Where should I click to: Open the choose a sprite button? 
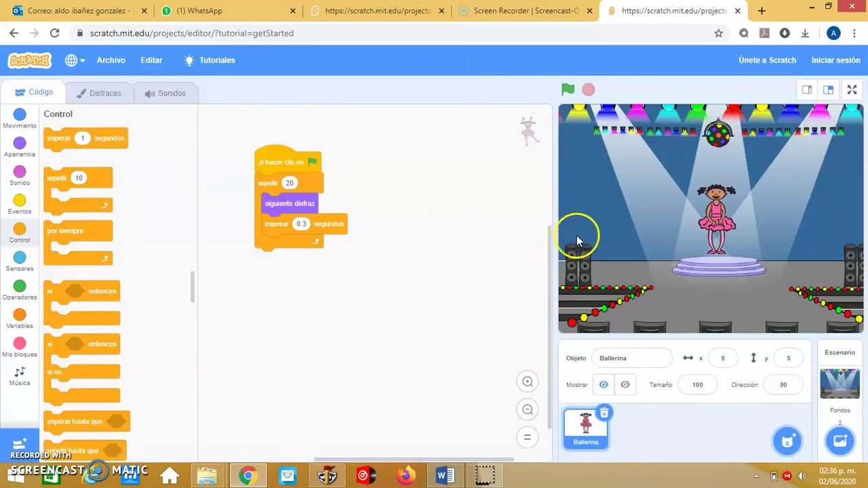[x=787, y=441]
